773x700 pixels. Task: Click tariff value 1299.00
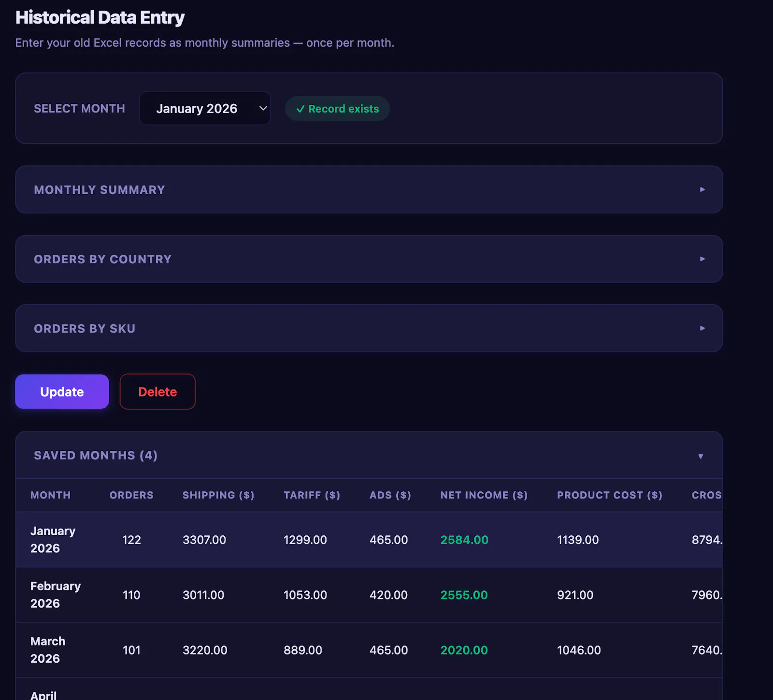pyautogui.click(x=305, y=540)
